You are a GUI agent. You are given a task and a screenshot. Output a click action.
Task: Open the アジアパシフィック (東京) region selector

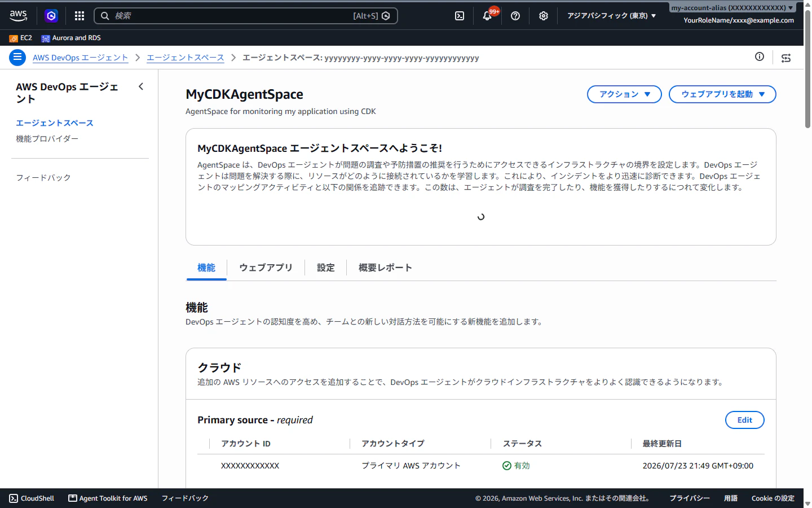[x=612, y=16]
